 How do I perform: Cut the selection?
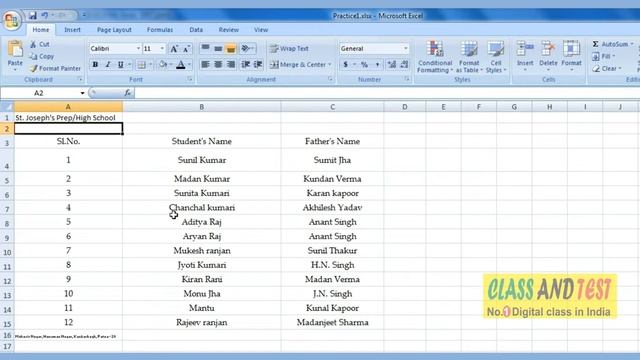pyautogui.click(x=40, y=44)
